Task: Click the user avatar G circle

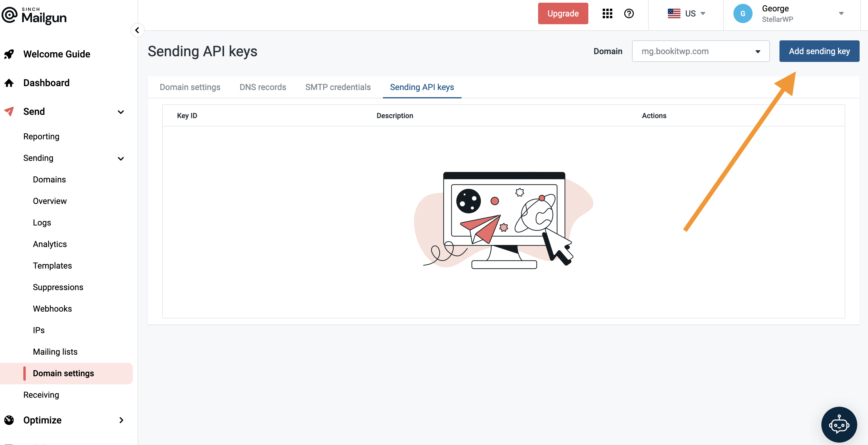Action: (743, 13)
